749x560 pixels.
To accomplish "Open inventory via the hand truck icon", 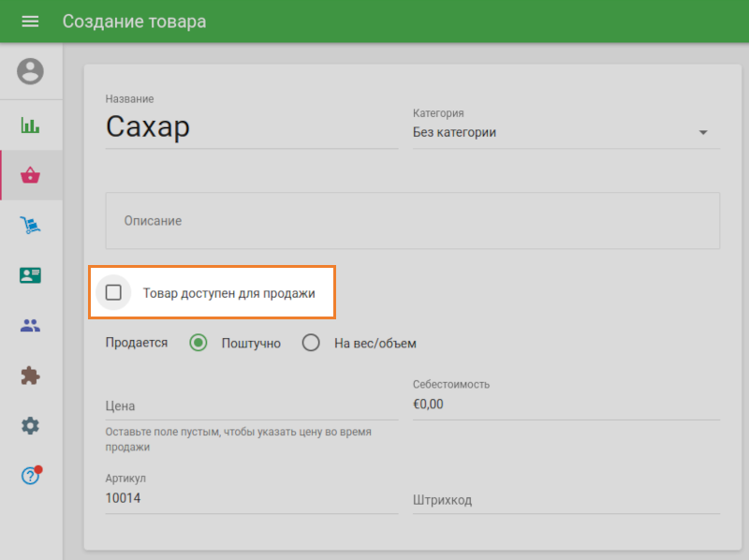I will coord(31,225).
